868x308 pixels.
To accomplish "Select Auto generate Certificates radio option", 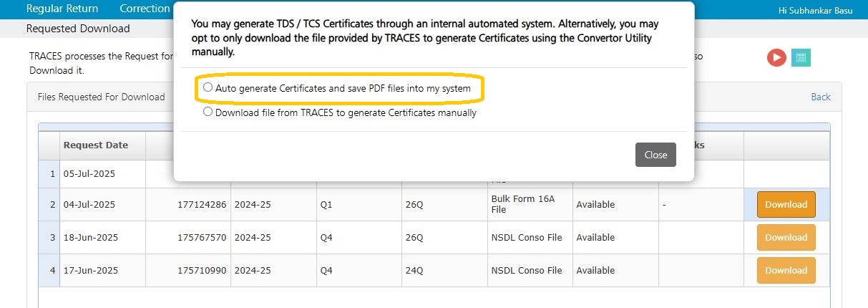I will tap(208, 88).
